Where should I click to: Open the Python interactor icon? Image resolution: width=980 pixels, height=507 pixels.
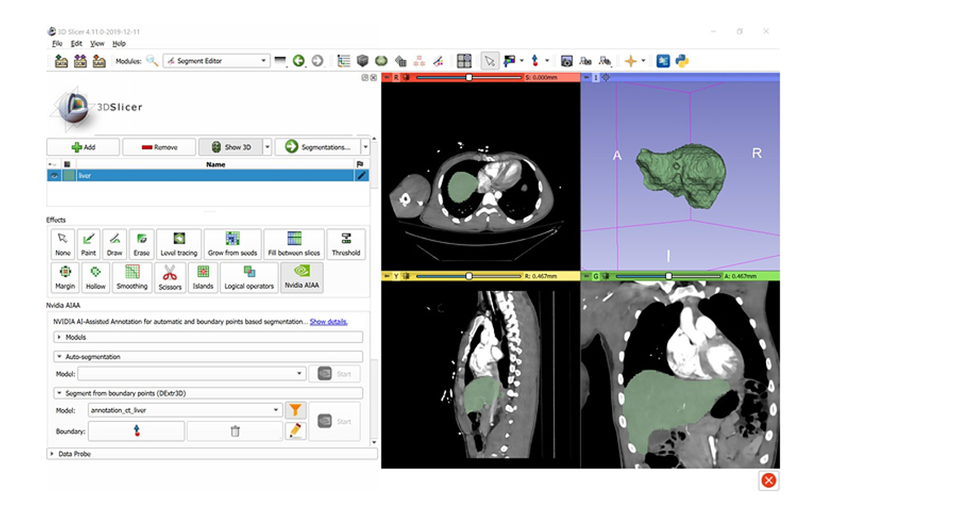[x=682, y=61]
